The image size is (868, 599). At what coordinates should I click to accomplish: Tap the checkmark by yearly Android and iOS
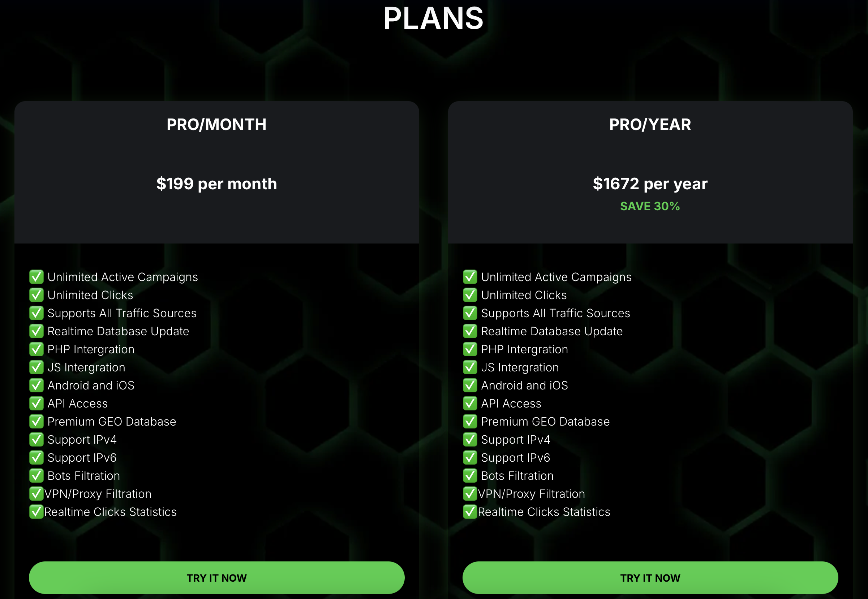click(470, 385)
